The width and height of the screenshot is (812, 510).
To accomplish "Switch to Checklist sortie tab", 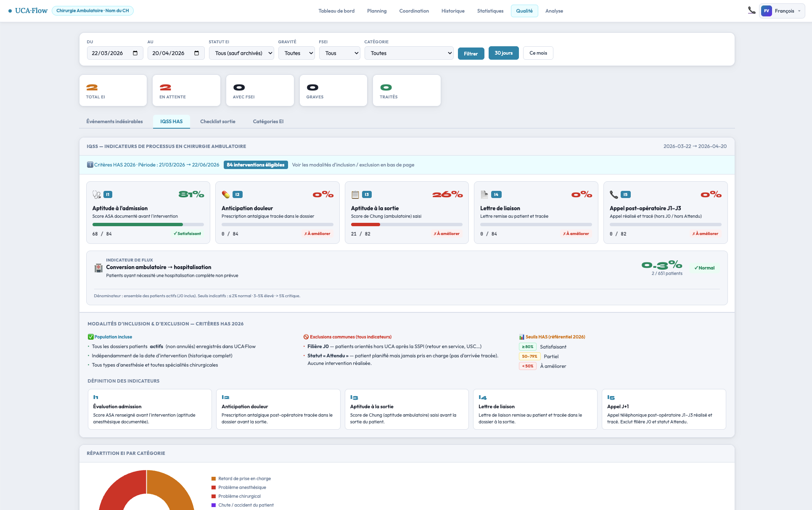I will 218,122.
